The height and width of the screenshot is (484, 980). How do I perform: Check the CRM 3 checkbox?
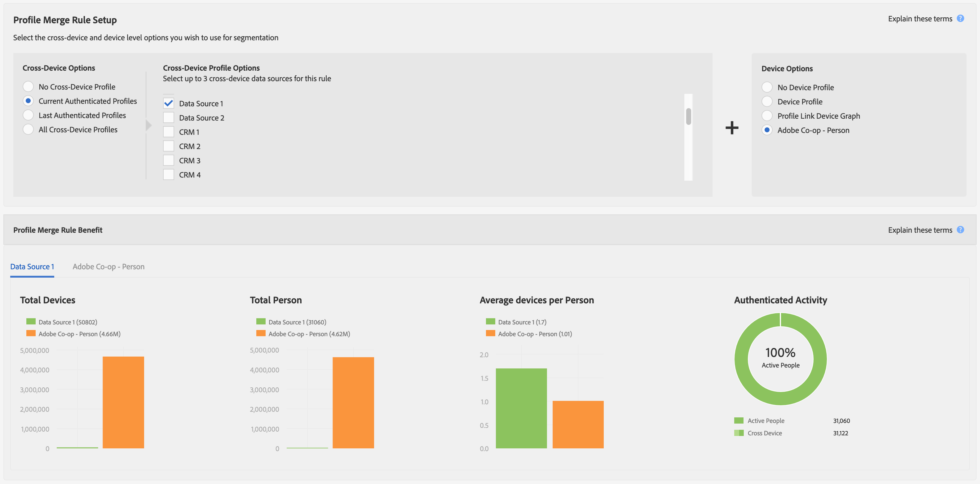[169, 161]
